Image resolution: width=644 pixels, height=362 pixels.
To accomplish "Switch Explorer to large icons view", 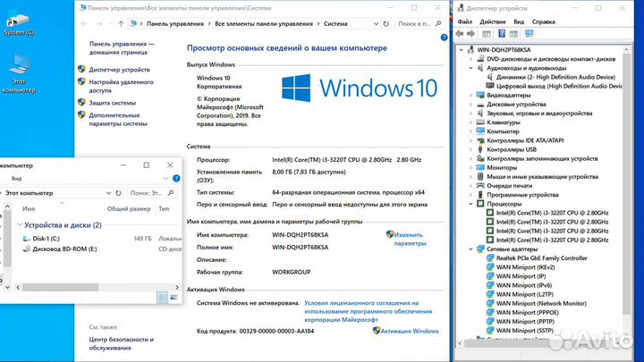I will coord(174,297).
